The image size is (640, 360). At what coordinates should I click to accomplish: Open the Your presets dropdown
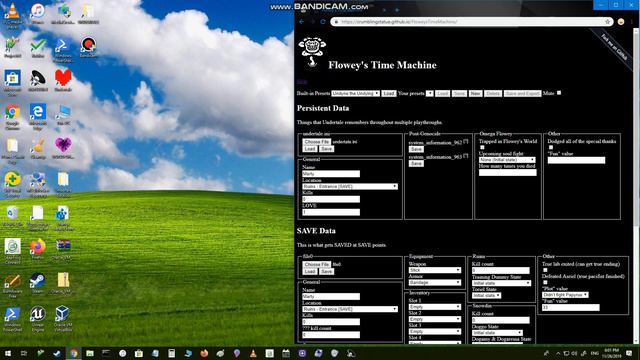(429, 93)
